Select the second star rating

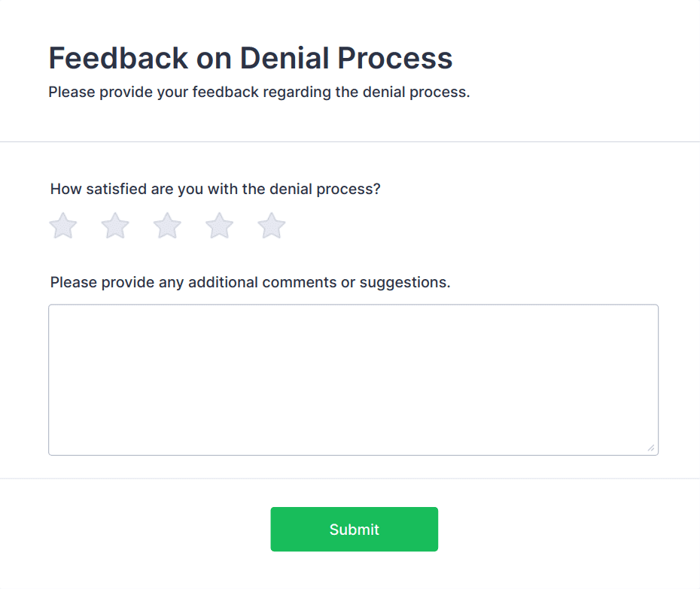(x=115, y=226)
